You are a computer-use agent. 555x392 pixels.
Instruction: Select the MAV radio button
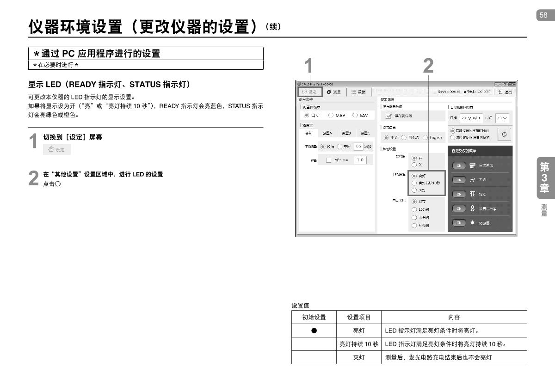331,115
